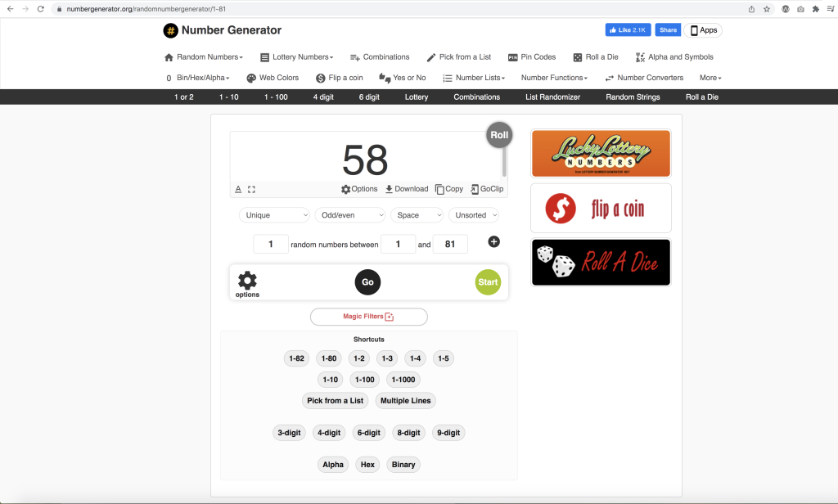Click the font style icon under the result
Screen dimensions: 838x504
click(x=238, y=189)
